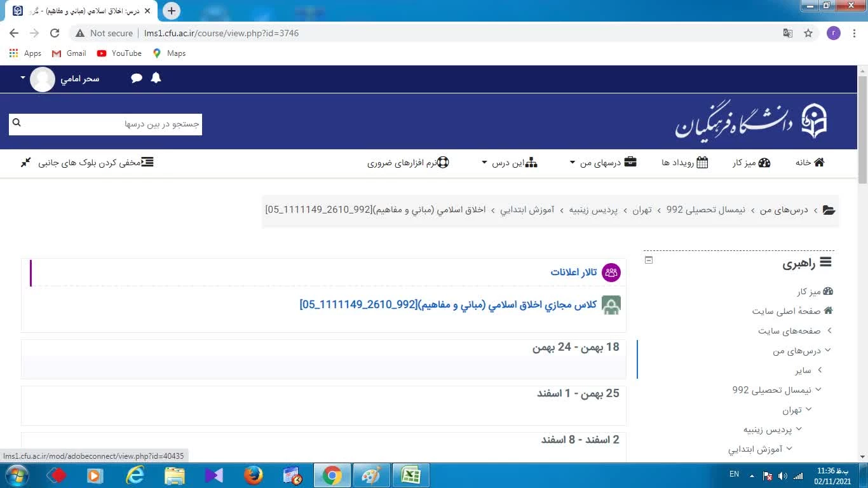Go to خانه in the navigation bar
The image size is (868, 488).
(x=810, y=163)
